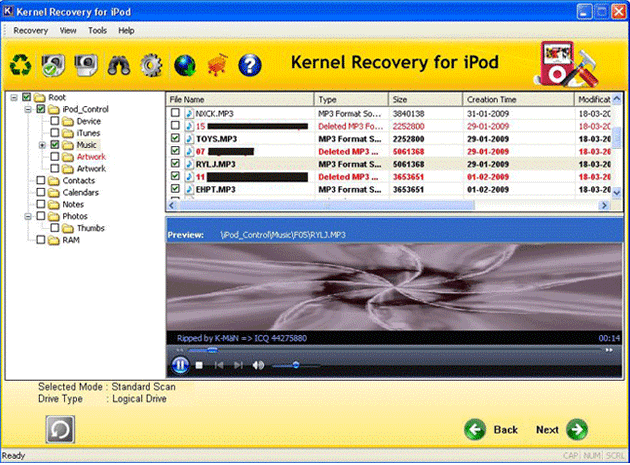Open the Recovery menu
630x465 pixels.
[31, 31]
